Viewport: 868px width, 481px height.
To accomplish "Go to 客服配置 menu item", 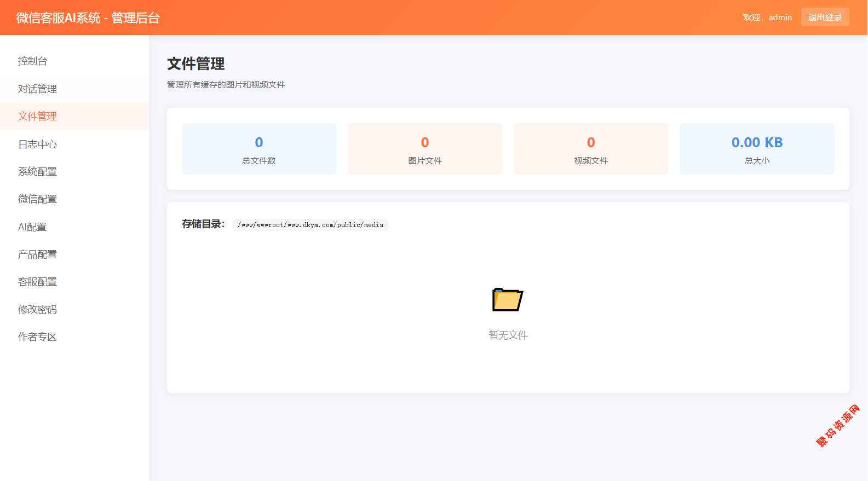I will coord(37,281).
